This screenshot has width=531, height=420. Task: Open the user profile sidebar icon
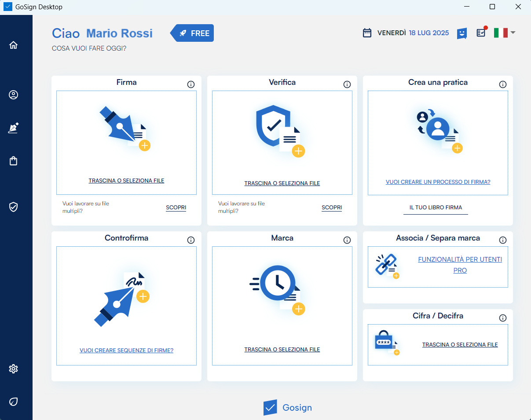pos(14,95)
